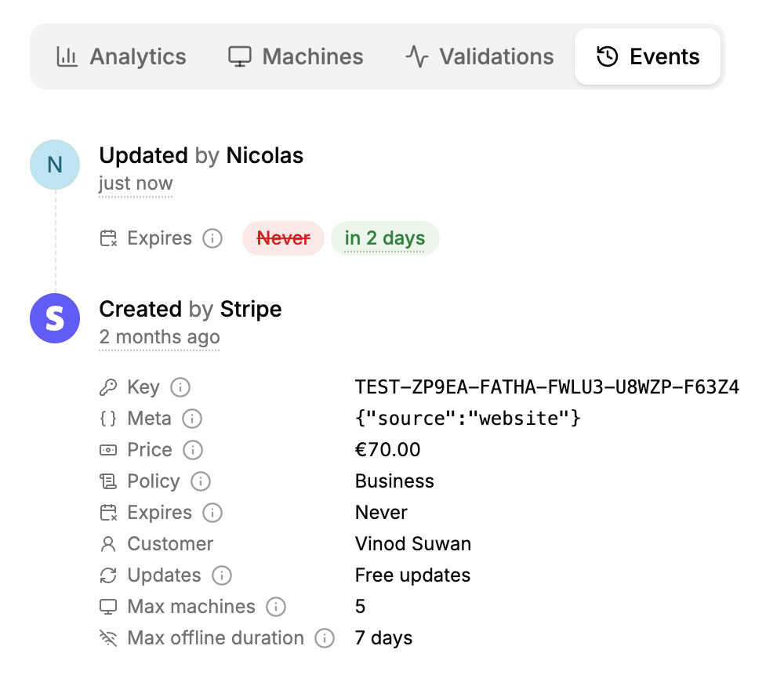The width and height of the screenshot is (784, 693).
Task: Click the '7 days' offline duration value
Action: click(x=383, y=638)
